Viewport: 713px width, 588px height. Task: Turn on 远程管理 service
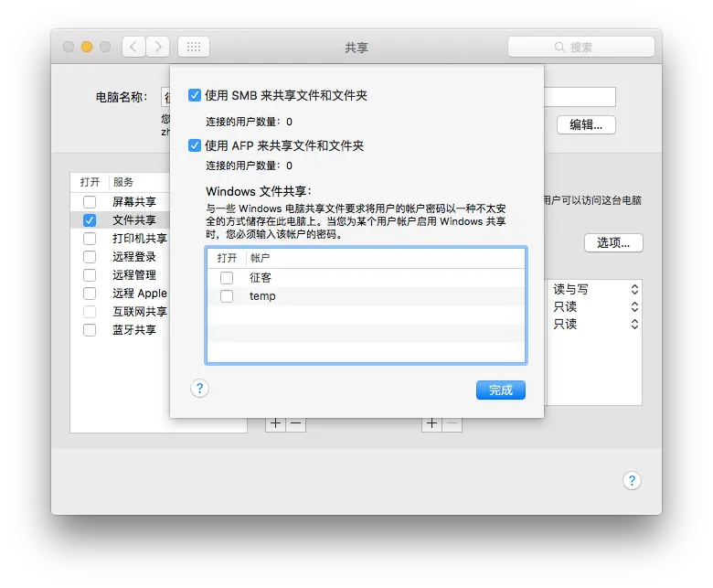[x=90, y=275]
